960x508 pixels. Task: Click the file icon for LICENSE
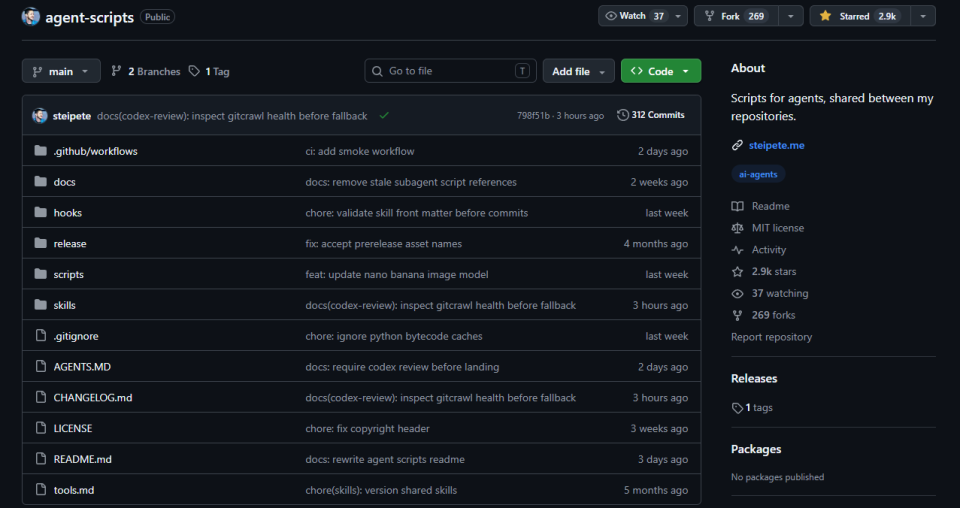click(x=40, y=428)
